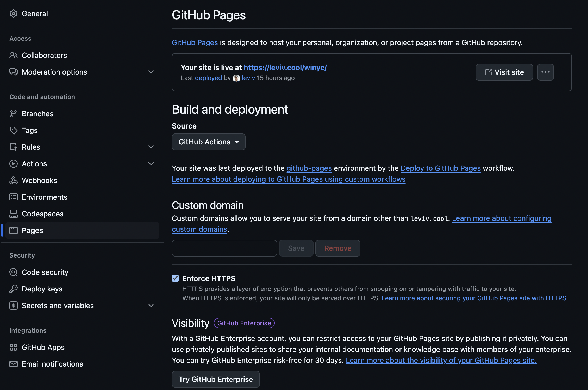Expand the Moderation options section
Screen dimensions: 588x390
coord(151,72)
